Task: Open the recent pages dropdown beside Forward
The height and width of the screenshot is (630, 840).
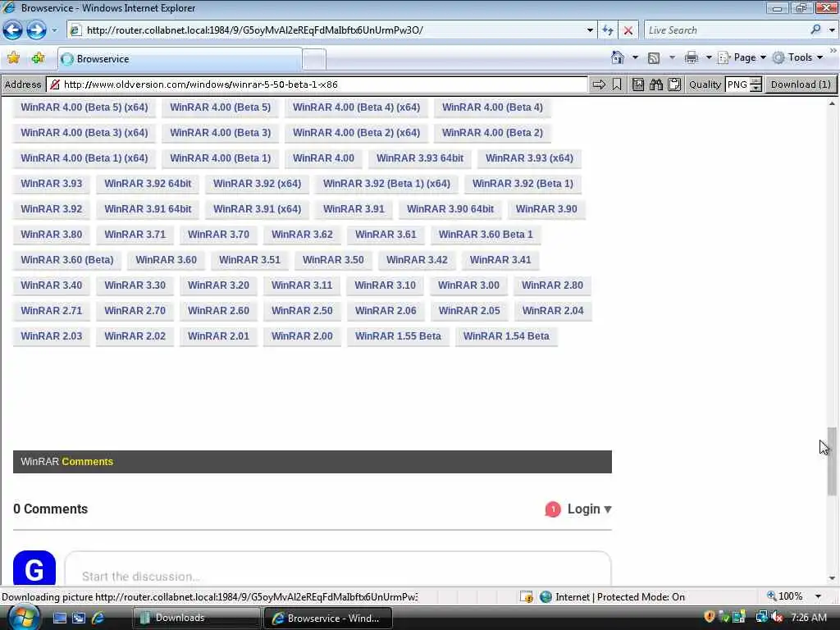Action: coord(54,30)
